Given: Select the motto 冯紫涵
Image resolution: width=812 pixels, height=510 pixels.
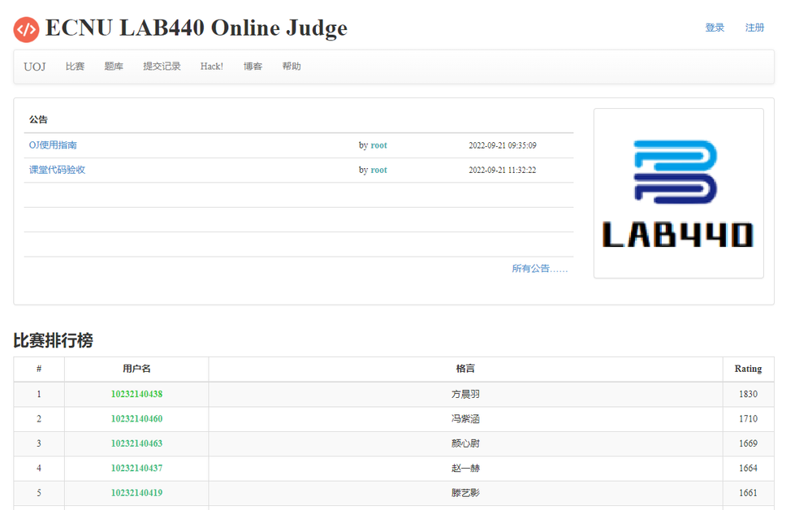Looking at the screenshot, I should [x=465, y=418].
